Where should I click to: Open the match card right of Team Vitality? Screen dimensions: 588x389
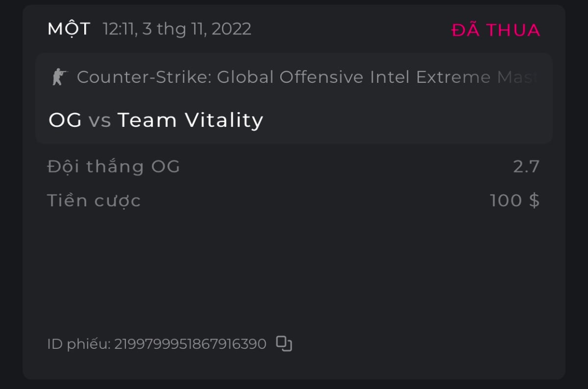(407, 120)
